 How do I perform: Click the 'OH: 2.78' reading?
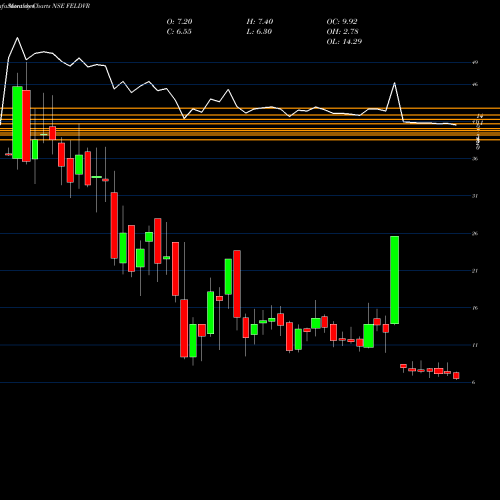(342, 32)
